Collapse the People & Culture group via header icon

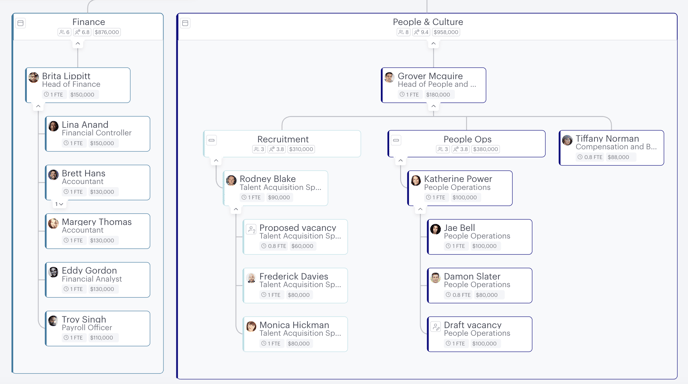coord(186,23)
